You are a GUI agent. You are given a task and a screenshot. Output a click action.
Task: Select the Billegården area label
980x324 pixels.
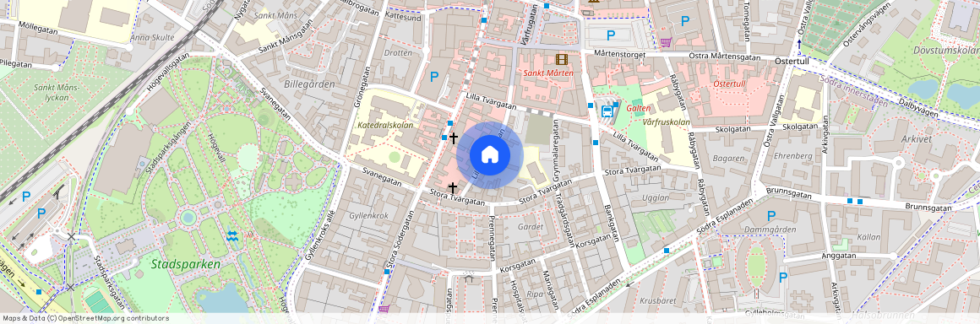(x=308, y=84)
